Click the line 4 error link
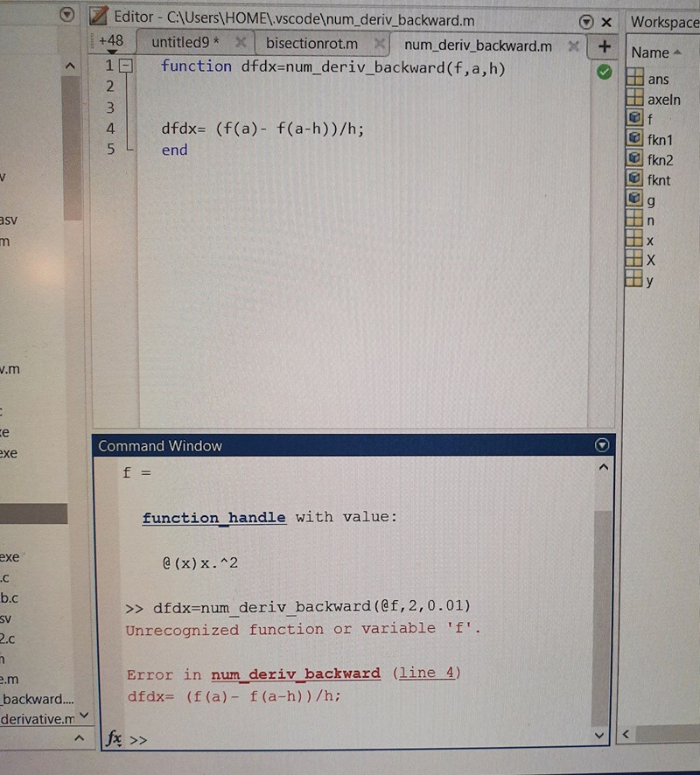Image resolution: width=700 pixels, height=775 pixels. (427, 674)
